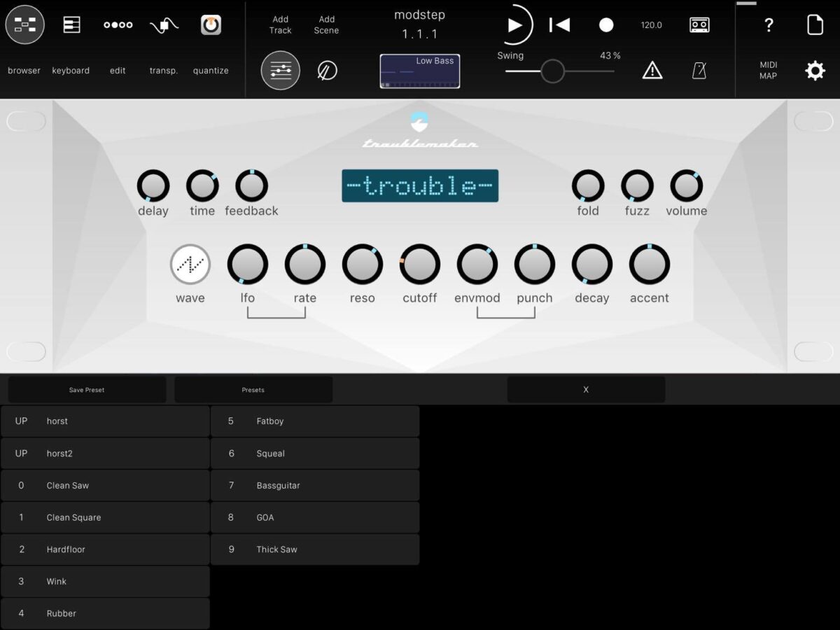Open the mixer sliders icon
The height and width of the screenshot is (630, 840).
click(281, 71)
